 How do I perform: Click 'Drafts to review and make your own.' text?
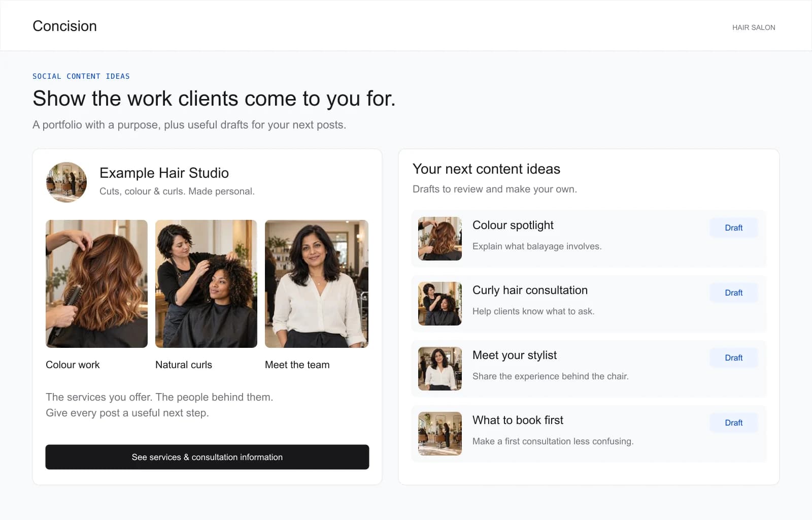(495, 189)
